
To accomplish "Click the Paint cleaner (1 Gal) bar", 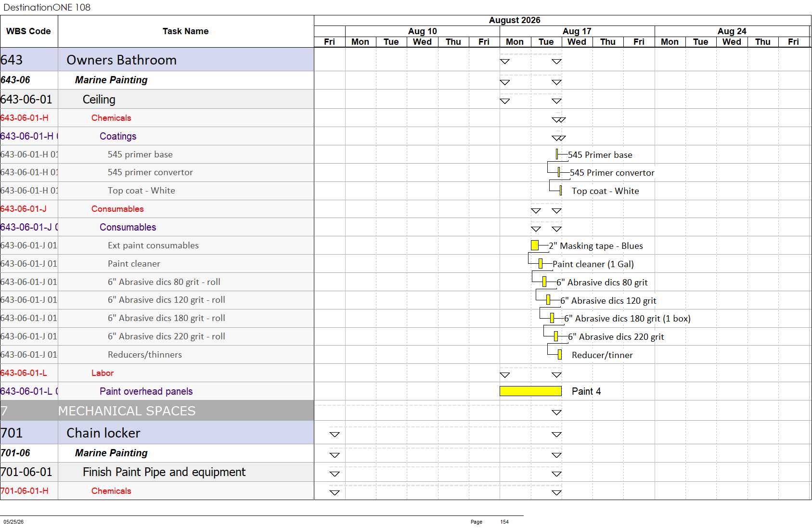I will 541,264.
